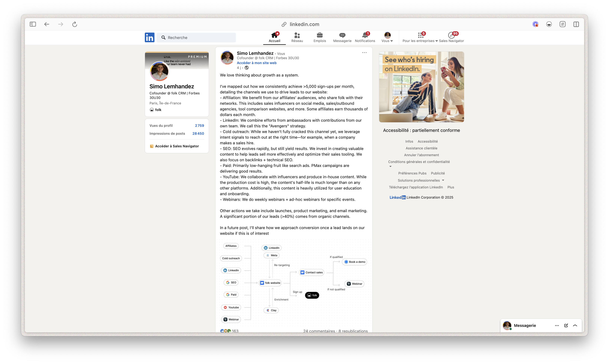Open Sales Navigator compass icon
This screenshot has height=364, width=609.
(451, 36)
